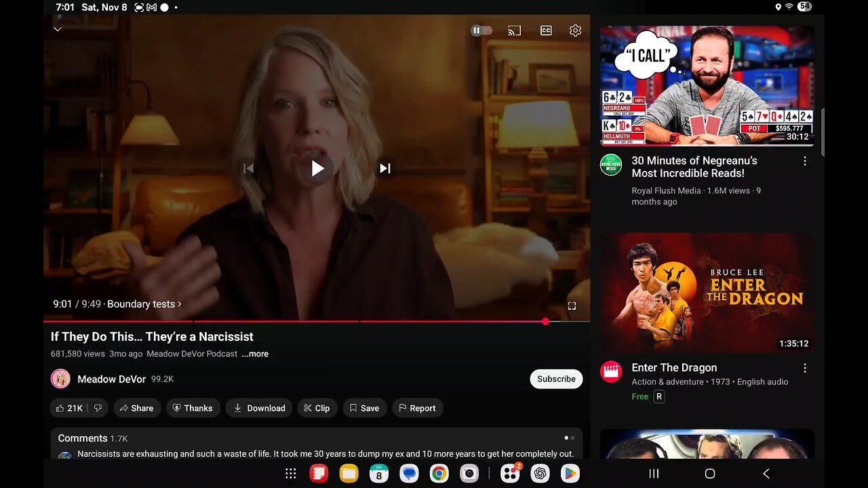Screen dimensions: 868x488
Task: Open Negreanu's Most Incredible Reads thumbnail
Action: coord(707,86)
